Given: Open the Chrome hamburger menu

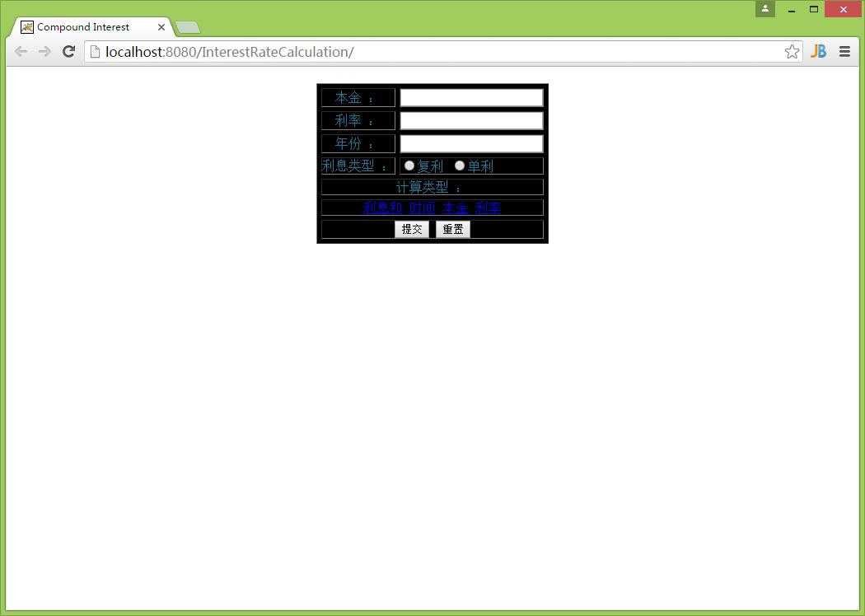Looking at the screenshot, I should click(844, 52).
